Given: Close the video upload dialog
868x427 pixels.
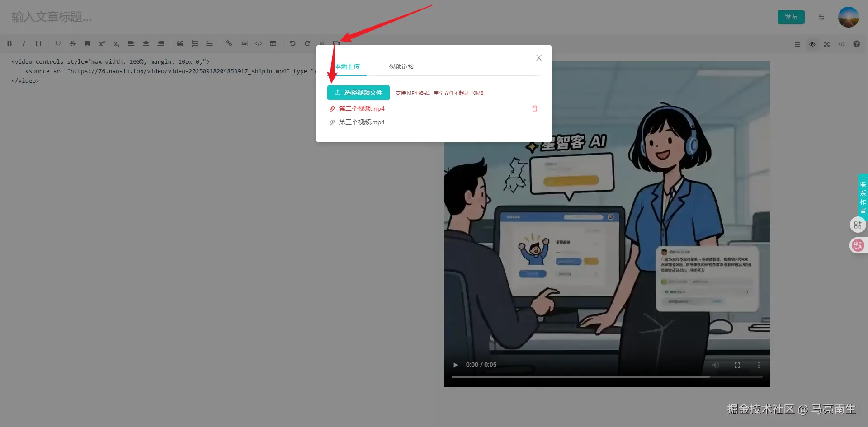Looking at the screenshot, I should click(x=538, y=58).
